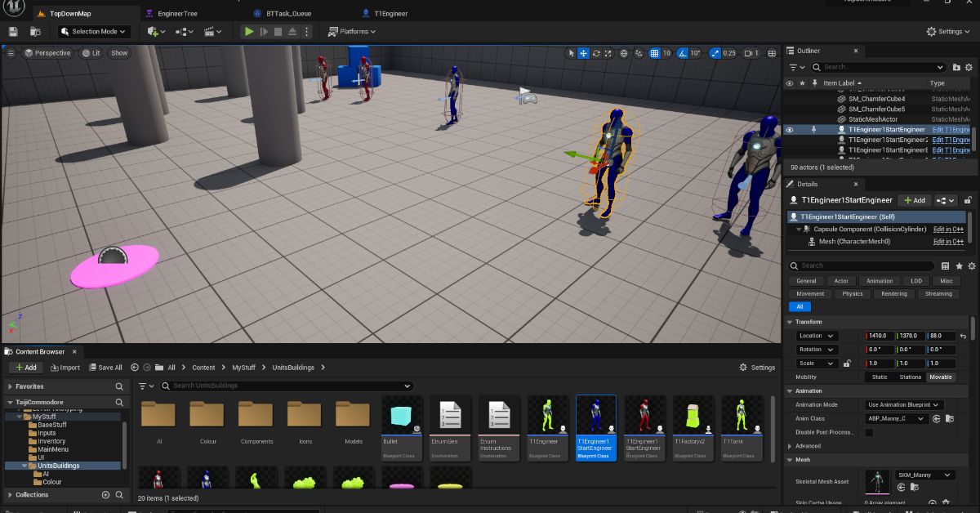Open the quick add actor icon menu
This screenshot has width=980, height=513.
(156, 32)
